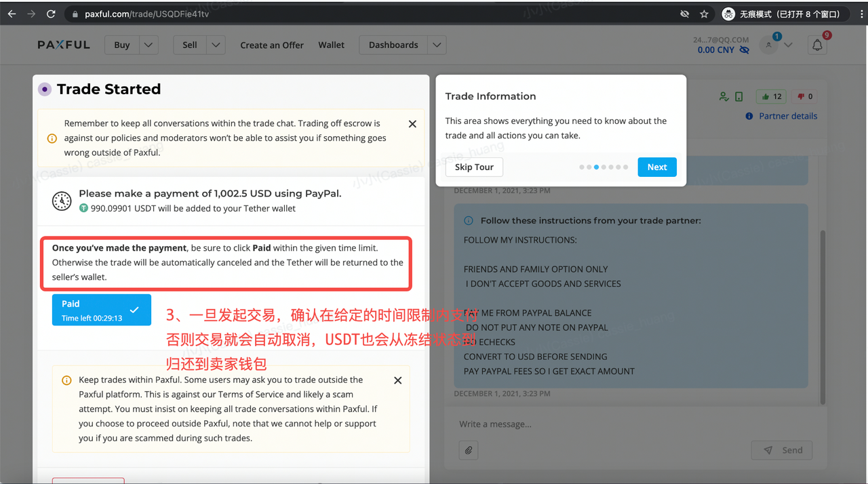
Task: Toggle balance visibility eye icon
Action: pos(744,50)
